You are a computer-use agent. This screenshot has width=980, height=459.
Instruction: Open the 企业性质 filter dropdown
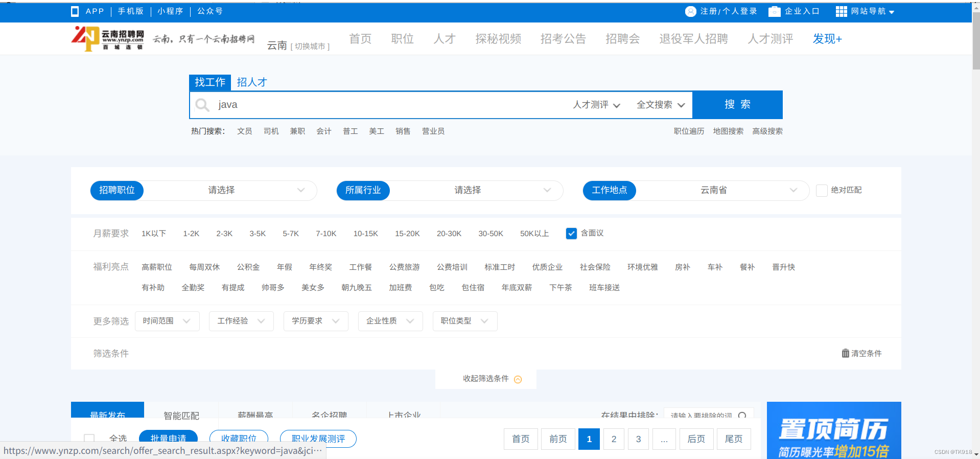(x=390, y=321)
